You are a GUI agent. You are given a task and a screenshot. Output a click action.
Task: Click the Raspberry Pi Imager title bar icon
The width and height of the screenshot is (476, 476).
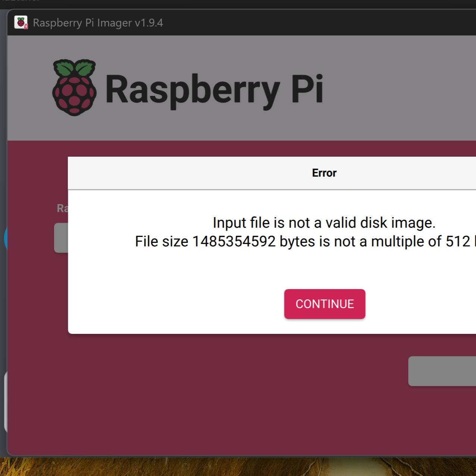point(21,22)
